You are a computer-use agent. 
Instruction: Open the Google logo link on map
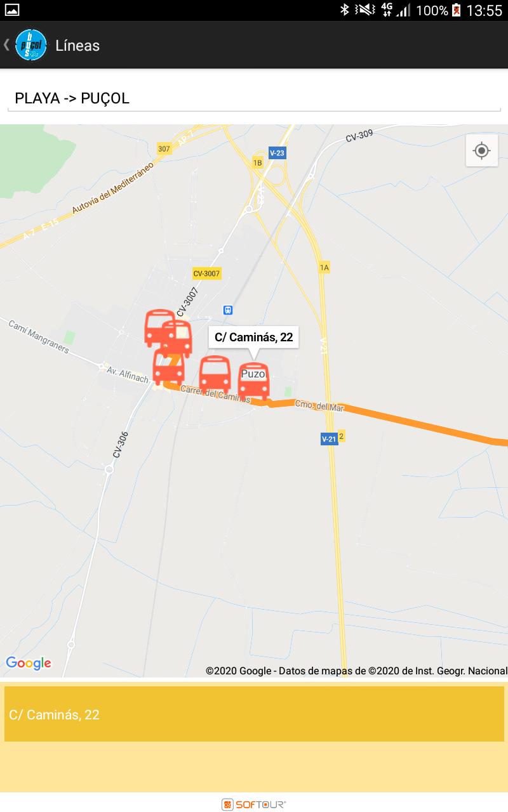click(x=29, y=664)
